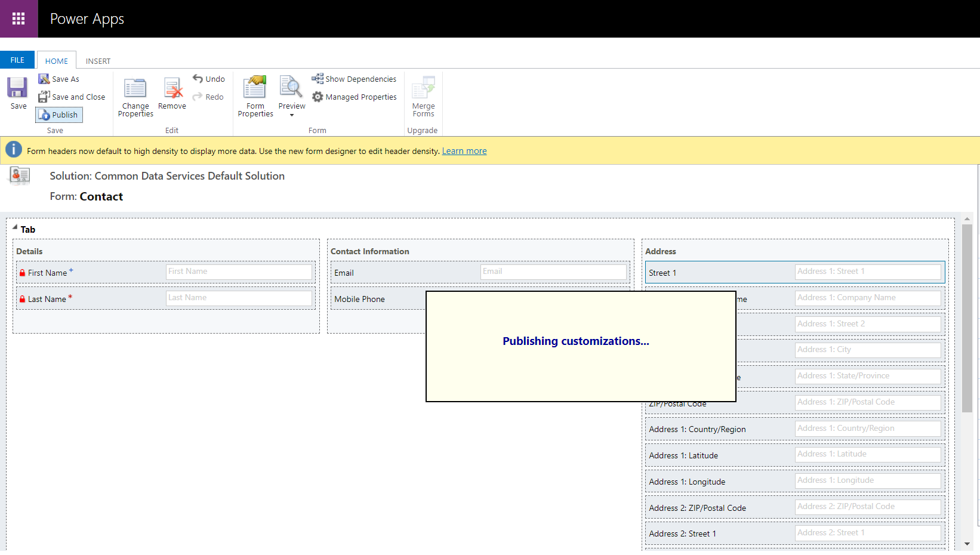The width and height of the screenshot is (980, 555).
Task: Expand the Preview dropdown arrow
Action: 292,115
